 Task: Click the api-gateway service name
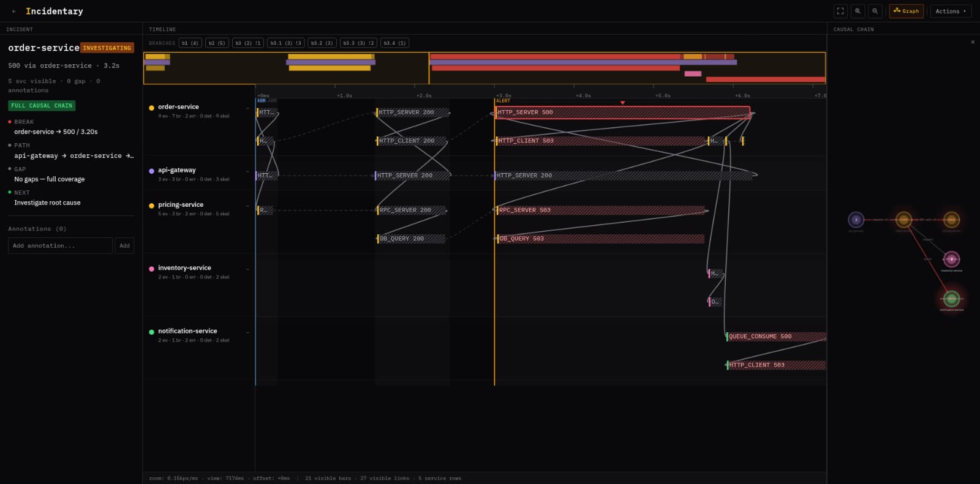(177, 170)
